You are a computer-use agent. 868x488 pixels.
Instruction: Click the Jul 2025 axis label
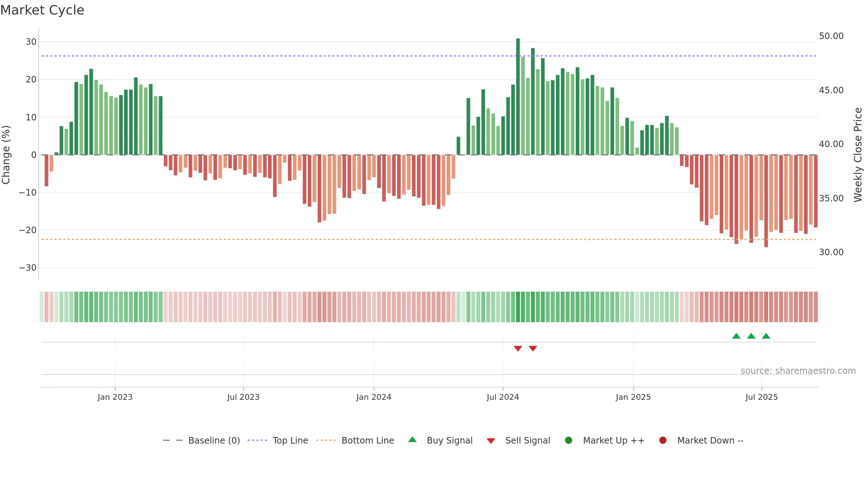click(x=762, y=397)
